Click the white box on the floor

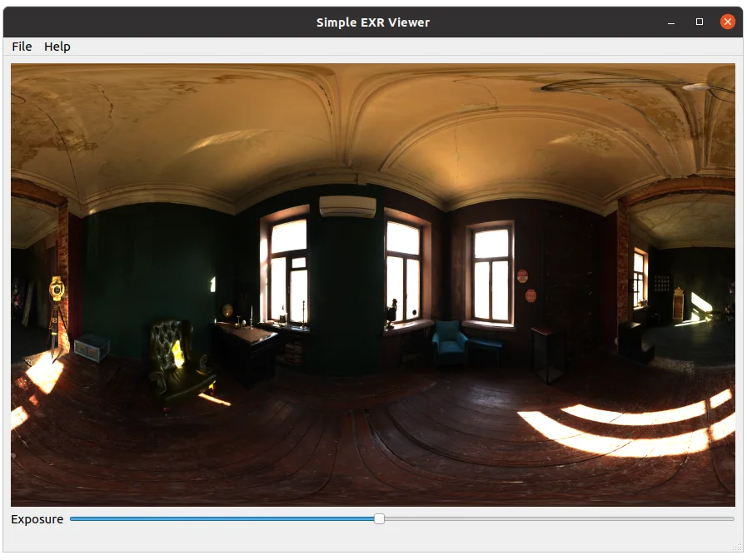(x=91, y=346)
